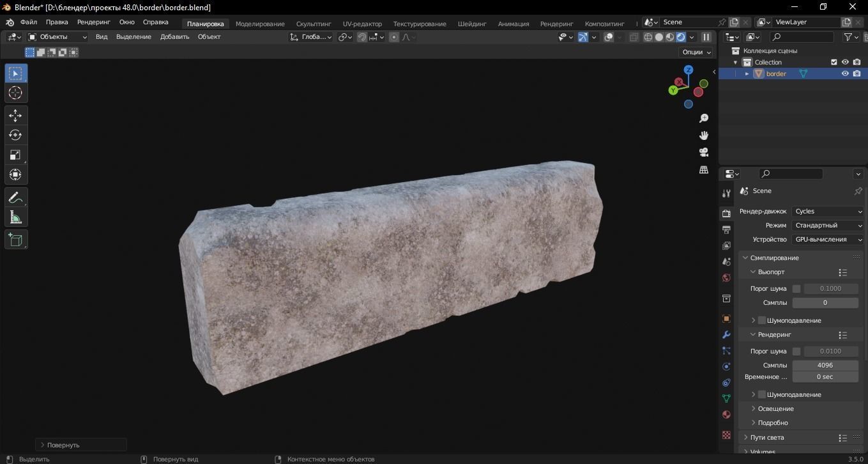Screen dimensions: 868x464
Task: Enable the render denoising checkbox
Action: (762, 394)
